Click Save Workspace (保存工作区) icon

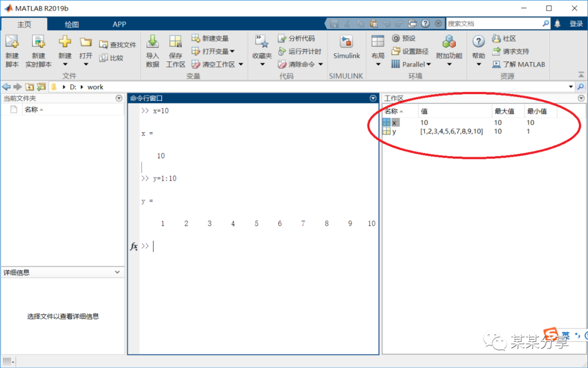(175, 41)
